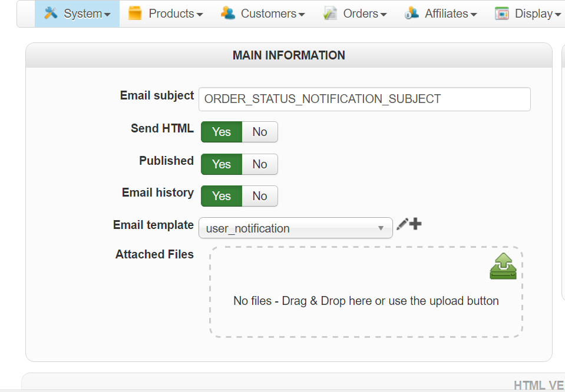Image resolution: width=565 pixels, height=392 pixels.
Task: Select Yes for Send HTML
Action: pos(222,132)
